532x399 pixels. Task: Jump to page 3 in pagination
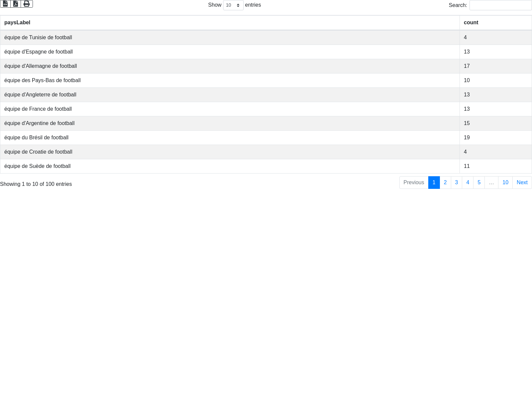click(x=457, y=183)
